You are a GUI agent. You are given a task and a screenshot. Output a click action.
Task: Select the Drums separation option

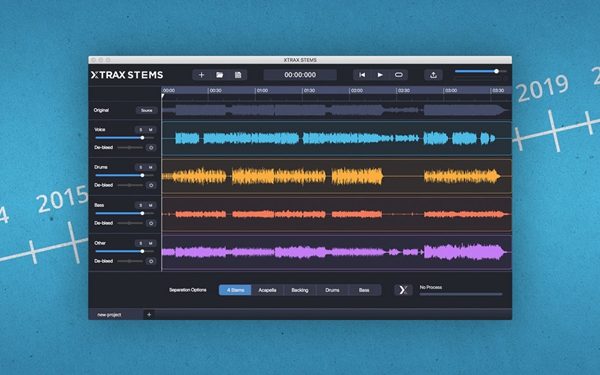point(332,290)
